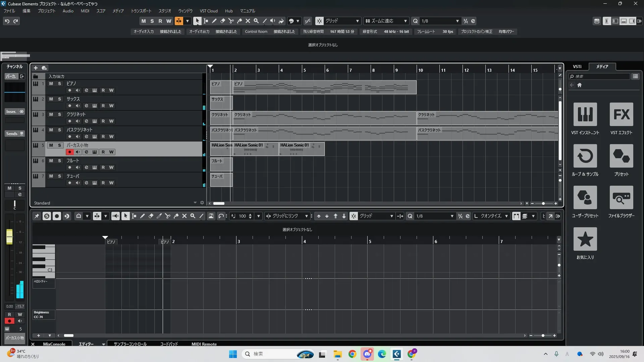This screenshot has width=644, height=362.
Task: Click the Add Track plus icon
Action: click(x=36, y=68)
